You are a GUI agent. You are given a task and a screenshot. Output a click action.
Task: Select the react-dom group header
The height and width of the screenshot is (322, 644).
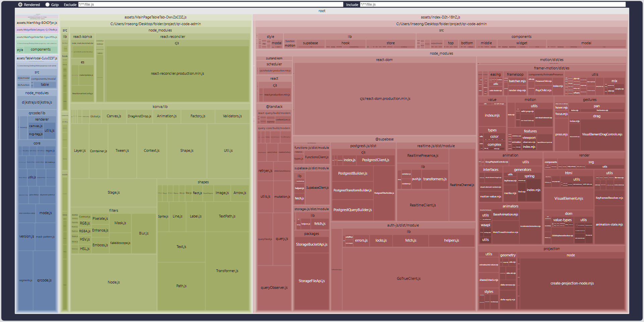(x=384, y=60)
